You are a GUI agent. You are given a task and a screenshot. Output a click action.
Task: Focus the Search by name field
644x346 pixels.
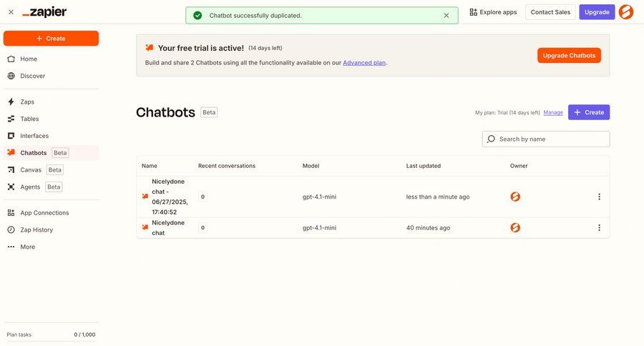tap(545, 139)
